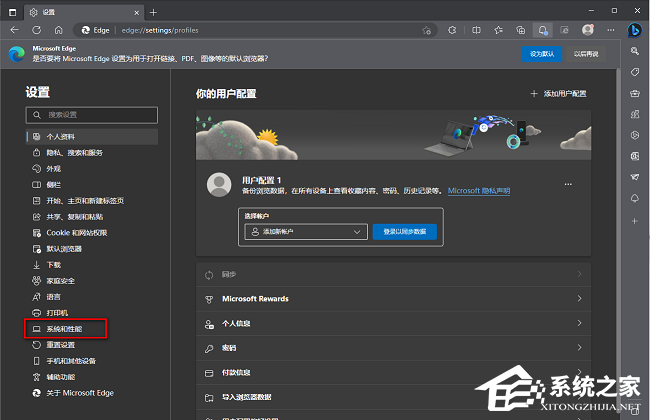Click the Bing Discover icon
Screen dimensions: 650x420
635,31
